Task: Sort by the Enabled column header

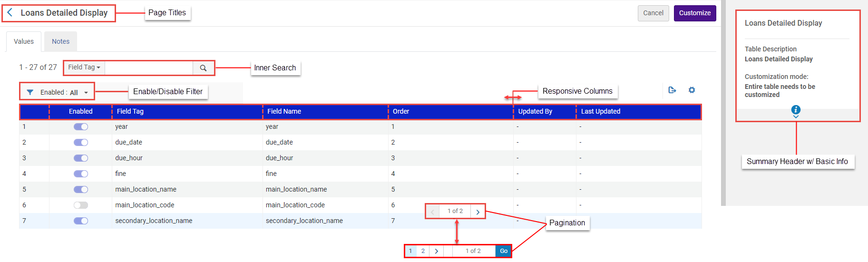Action: point(80,111)
